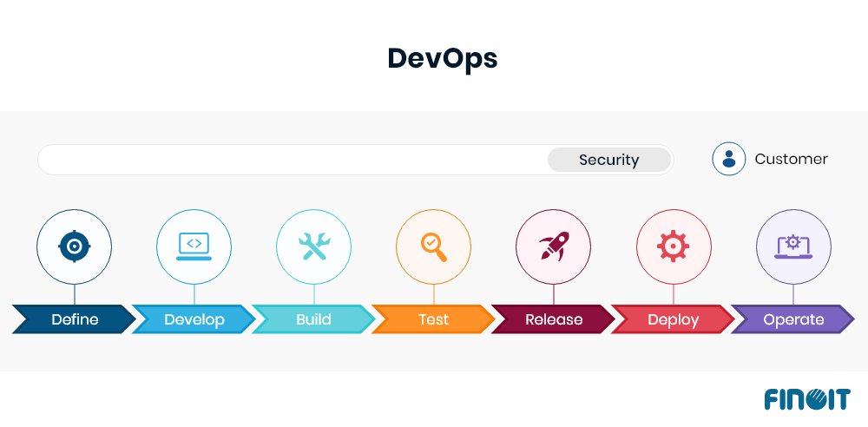868x427 pixels.
Task: Click the Customer label text
Action: pyautogui.click(x=791, y=159)
